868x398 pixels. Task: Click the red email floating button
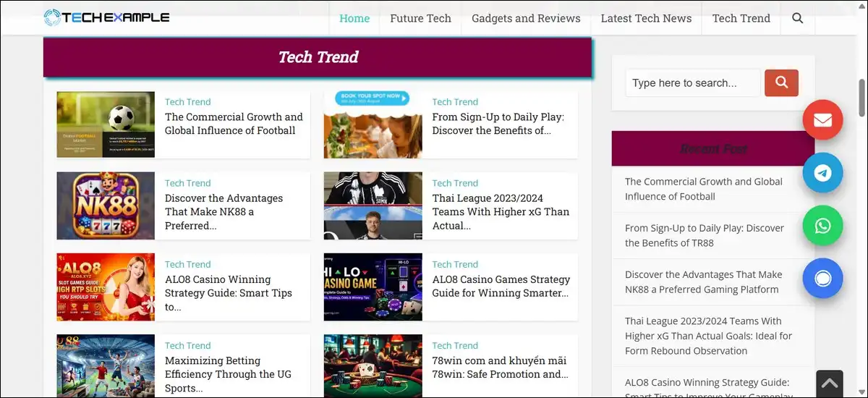[x=822, y=120]
